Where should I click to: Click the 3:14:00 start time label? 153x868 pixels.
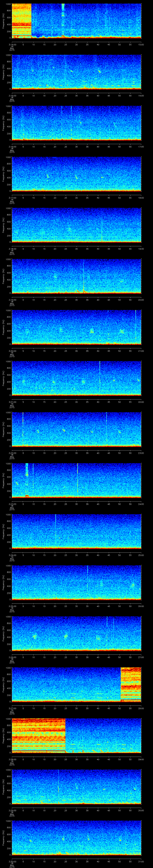12,44
